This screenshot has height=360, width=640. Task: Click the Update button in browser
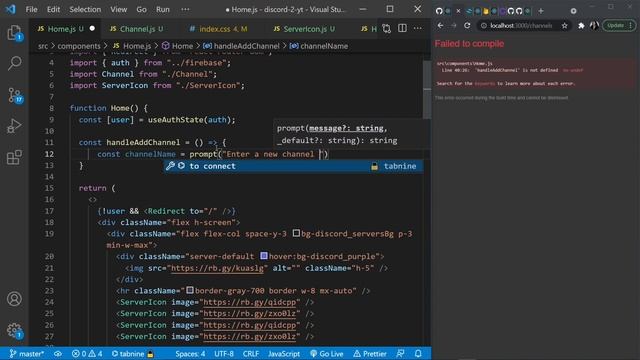619,25
